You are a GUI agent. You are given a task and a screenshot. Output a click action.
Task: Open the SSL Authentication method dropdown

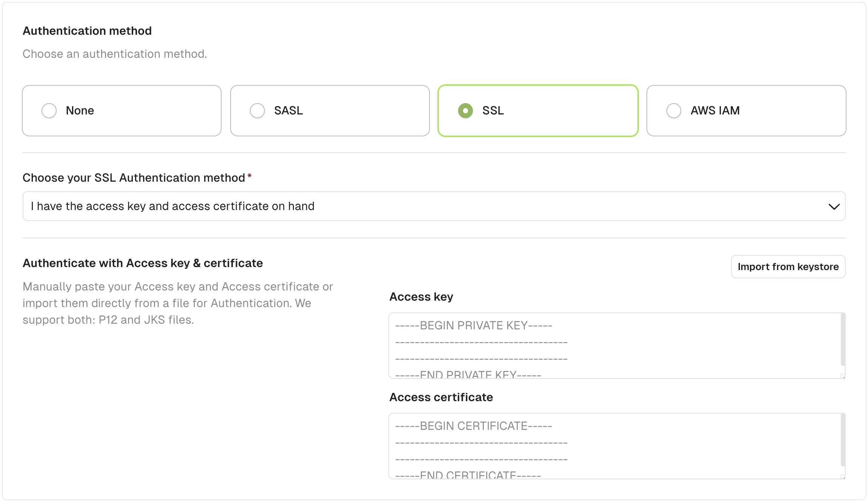[x=433, y=206]
